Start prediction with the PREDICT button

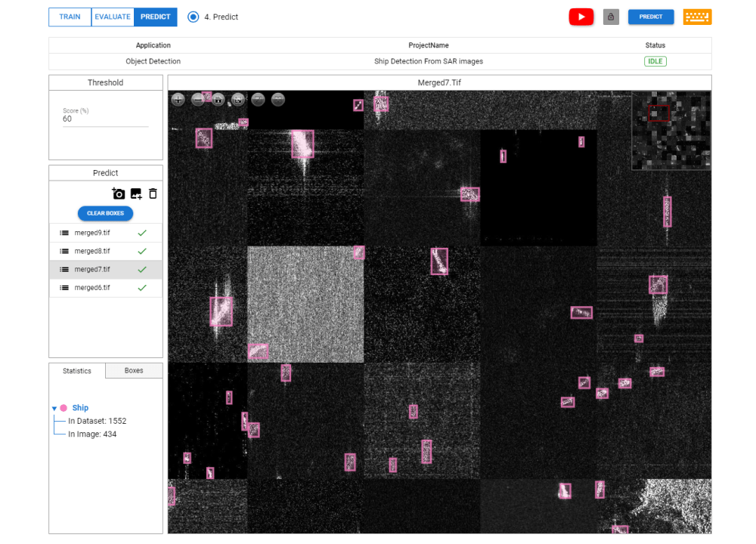tap(650, 17)
